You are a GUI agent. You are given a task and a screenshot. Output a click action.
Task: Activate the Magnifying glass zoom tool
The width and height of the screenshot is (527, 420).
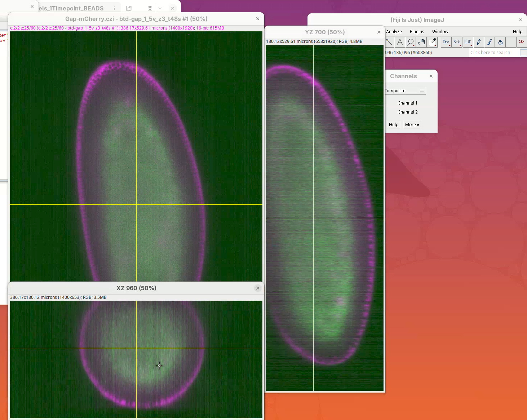[x=410, y=42]
